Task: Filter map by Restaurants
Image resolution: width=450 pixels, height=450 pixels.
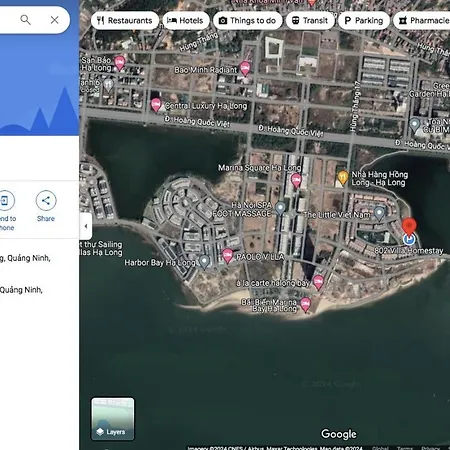Action: coord(125,21)
